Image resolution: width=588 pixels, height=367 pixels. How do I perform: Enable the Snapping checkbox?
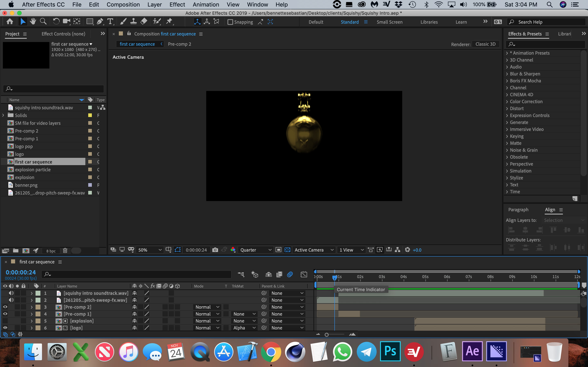[230, 22]
